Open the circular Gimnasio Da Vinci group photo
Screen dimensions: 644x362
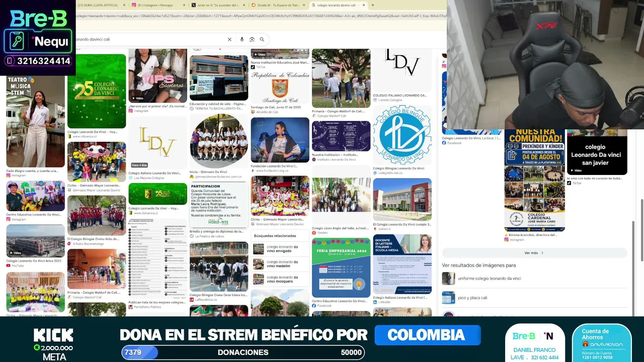[x=219, y=141]
